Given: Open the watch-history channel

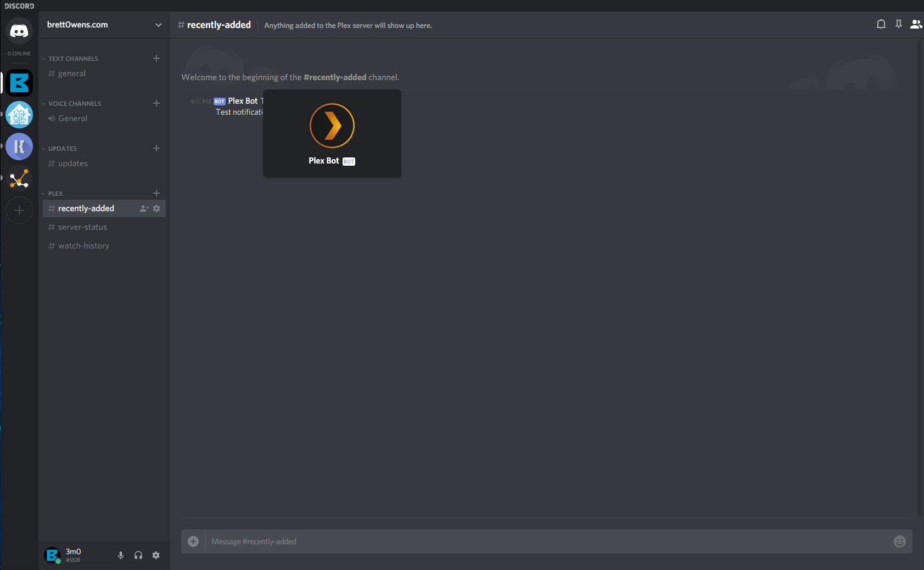Looking at the screenshot, I should coord(104,246).
